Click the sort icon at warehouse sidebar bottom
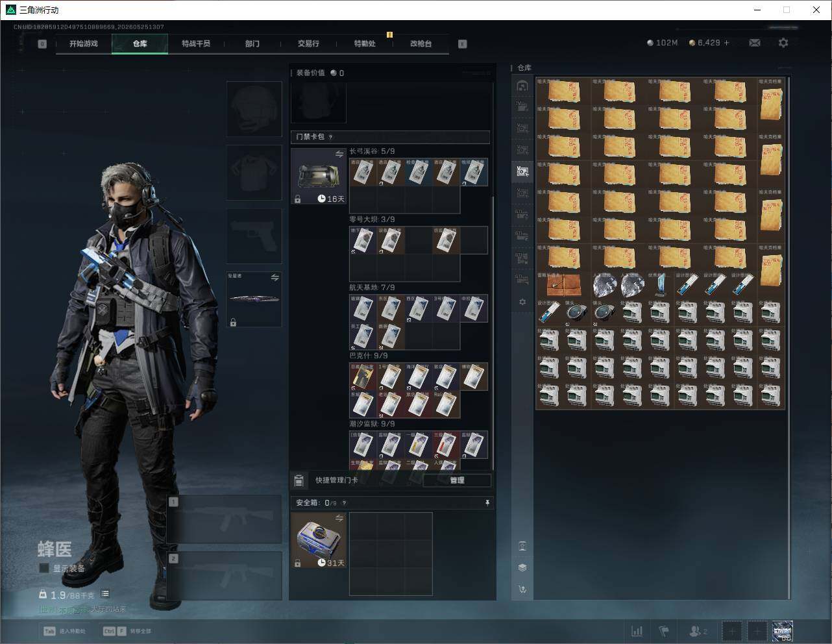The width and height of the screenshot is (832, 644). pos(522,589)
